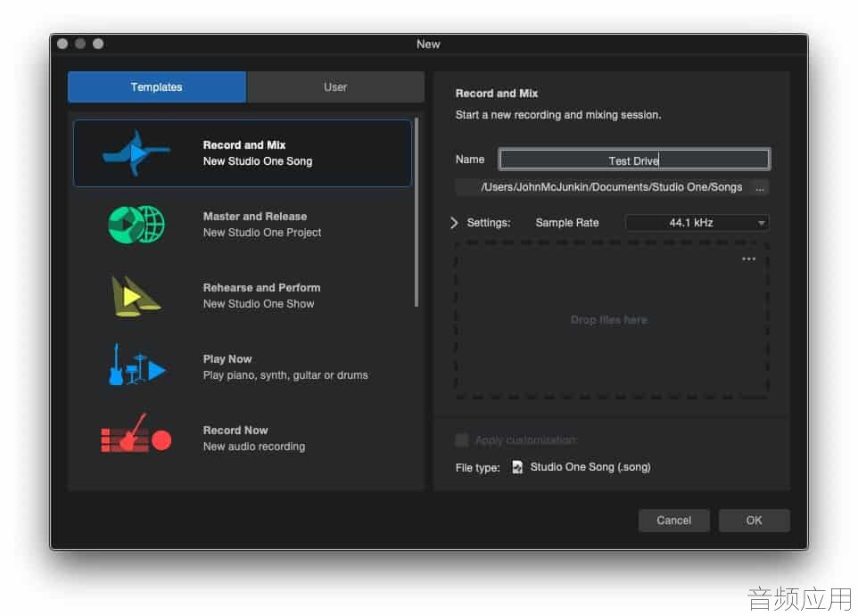Open the Sample Rate 44.1 kHz dropdown
Image resolution: width=858 pixels, height=616 pixels.
click(x=697, y=223)
